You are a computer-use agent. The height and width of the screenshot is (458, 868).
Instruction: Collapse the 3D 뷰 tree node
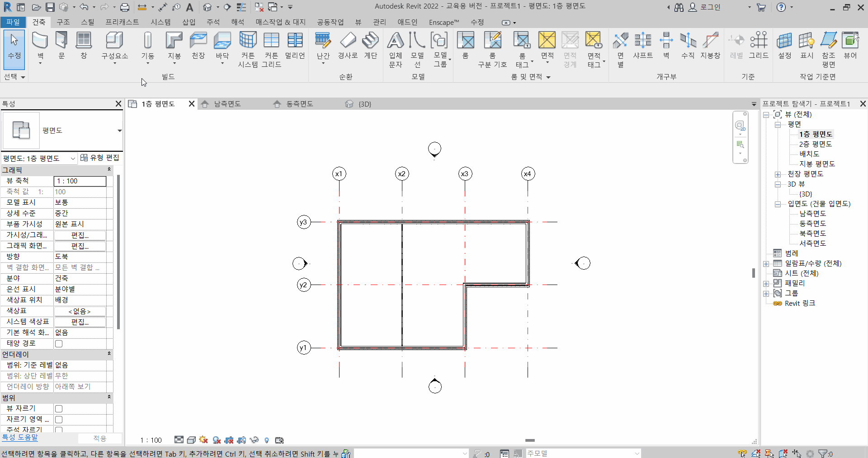tap(778, 184)
